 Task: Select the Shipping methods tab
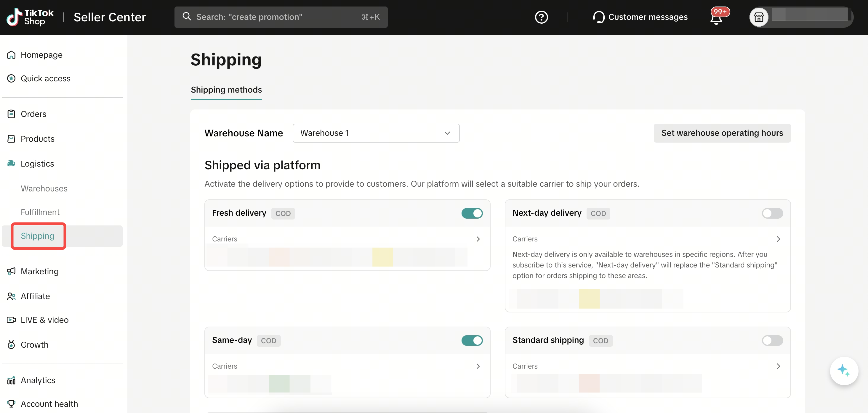(226, 90)
